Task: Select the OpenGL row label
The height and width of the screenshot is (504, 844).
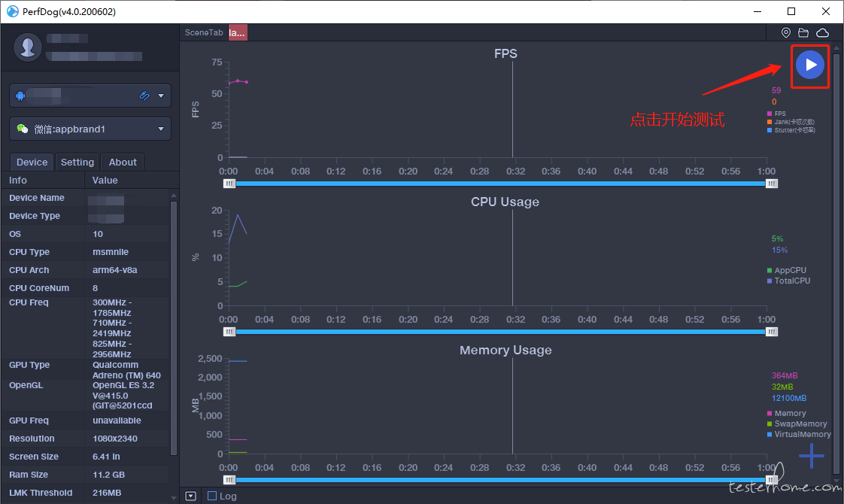Action: (x=26, y=385)
